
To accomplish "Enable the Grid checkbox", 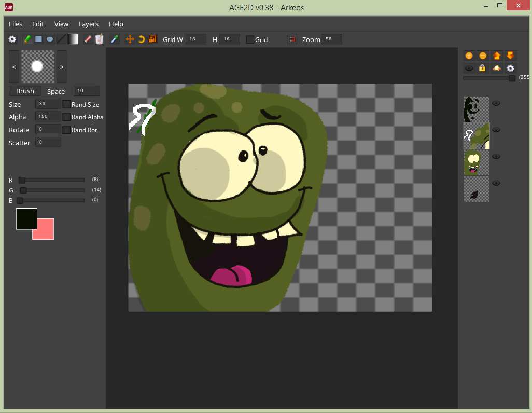I will coord(250,39).
